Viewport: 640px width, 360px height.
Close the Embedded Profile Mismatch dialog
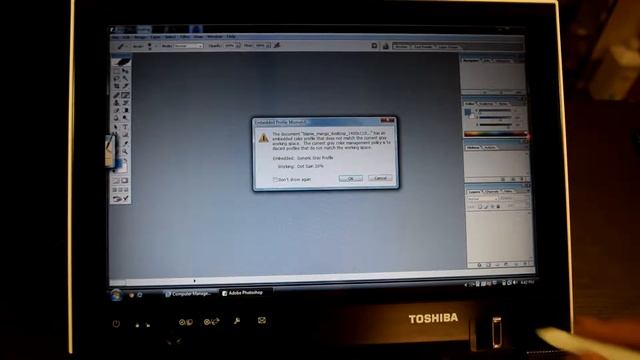(x=388, y=120)
